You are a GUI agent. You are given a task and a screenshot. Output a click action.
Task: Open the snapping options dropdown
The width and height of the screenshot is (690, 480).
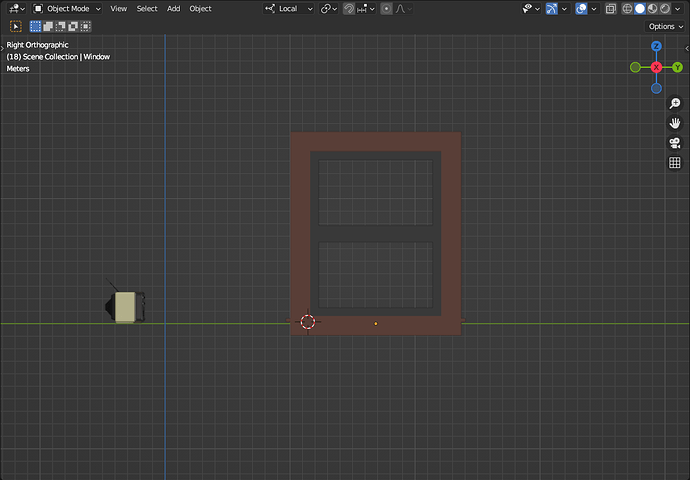coord(366,8)
